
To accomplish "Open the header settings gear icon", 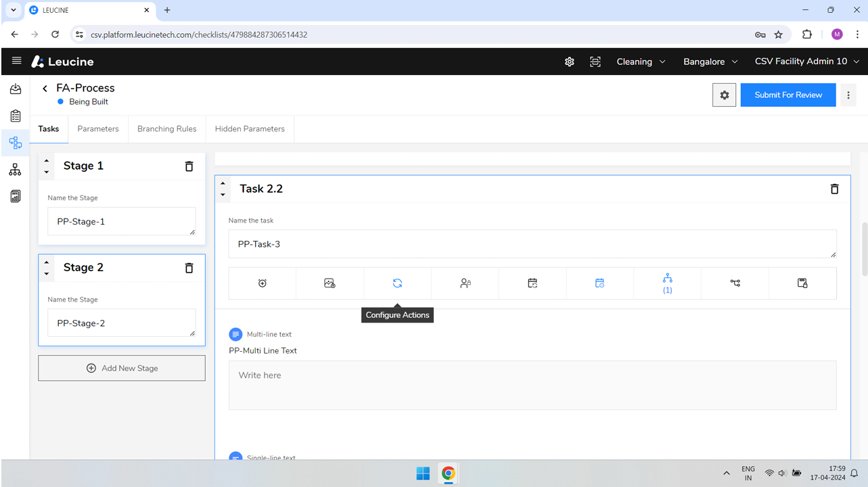I will [570, 62].
